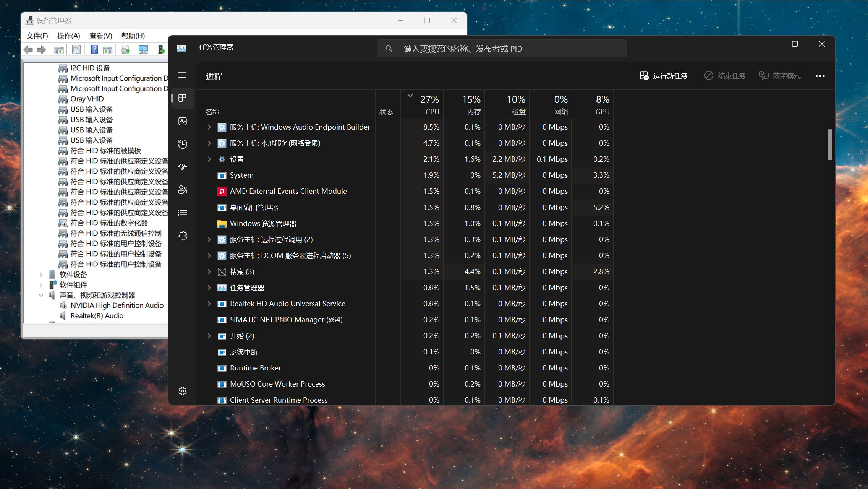Expand 服务主机: Windows Audio Endpoint Builder group

point(209,127)
